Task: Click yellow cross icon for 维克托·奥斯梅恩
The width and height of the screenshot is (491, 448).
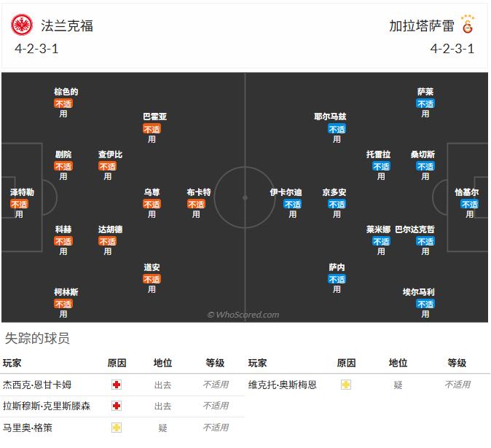Action: click(x=346, y=385)
